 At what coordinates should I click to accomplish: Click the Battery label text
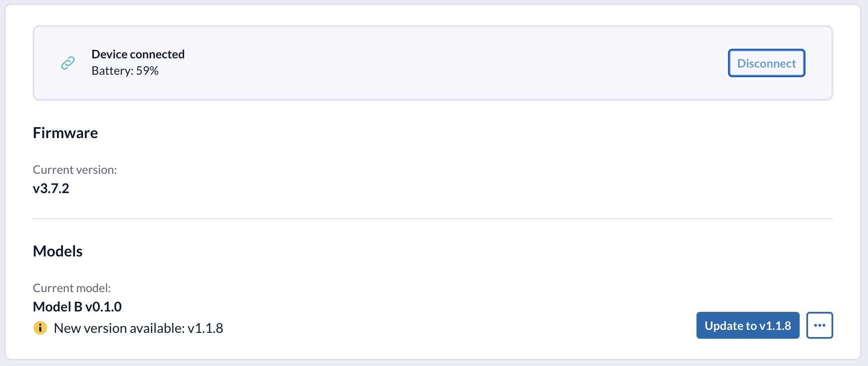(112, 71)
